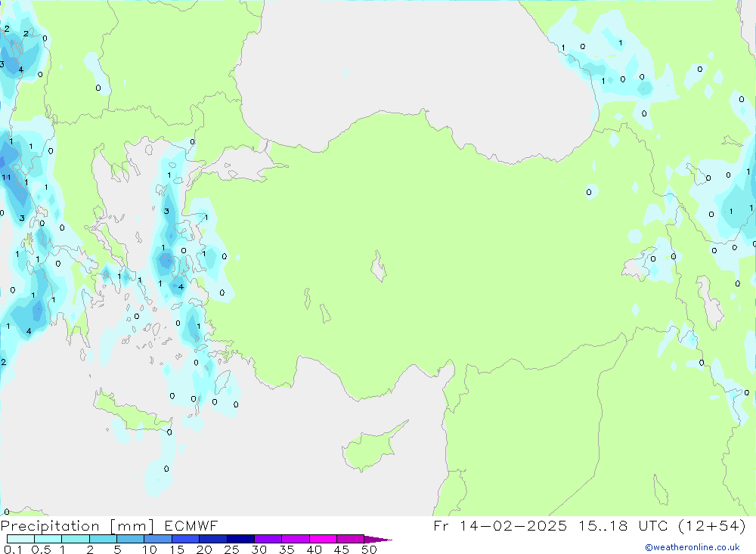Click the "40" legend scale label

(x=314, y=549)
